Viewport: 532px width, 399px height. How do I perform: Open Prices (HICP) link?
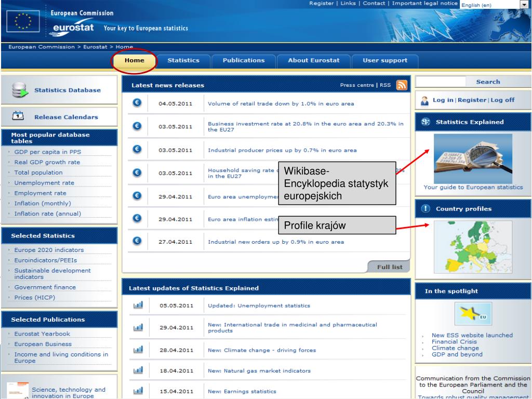[x=35, y=298]
